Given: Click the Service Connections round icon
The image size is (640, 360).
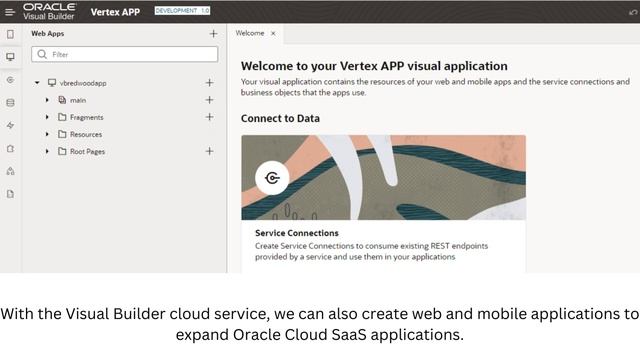Looking at the screenshot, I should pyautogui.click(x=272, y=178).
